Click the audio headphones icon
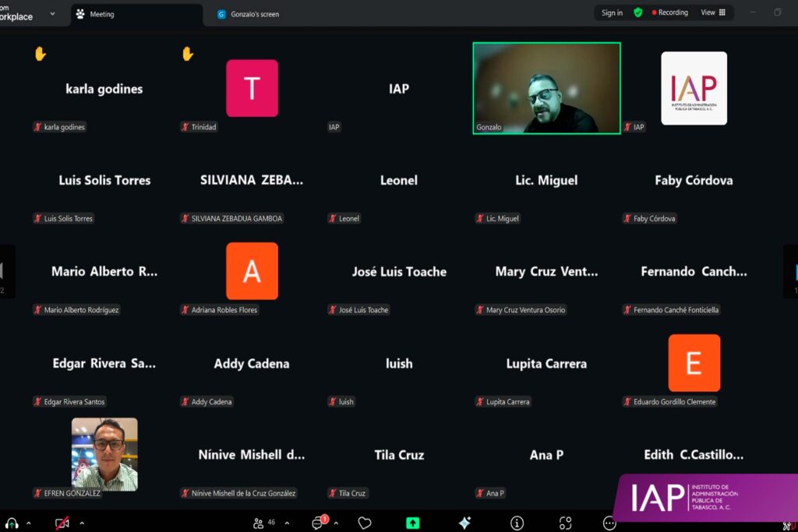 point(12,523)
